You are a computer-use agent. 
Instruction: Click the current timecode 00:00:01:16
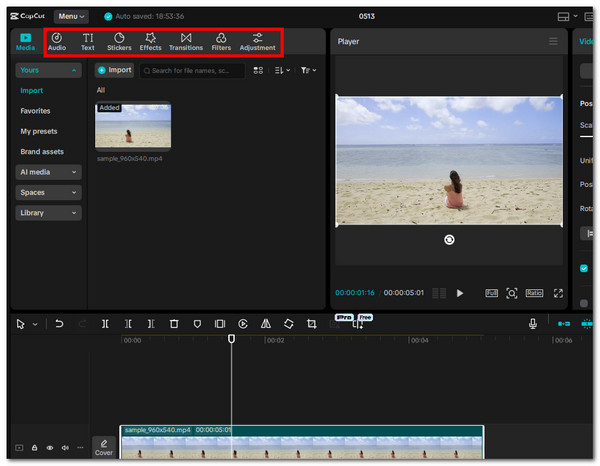point(355,293)
